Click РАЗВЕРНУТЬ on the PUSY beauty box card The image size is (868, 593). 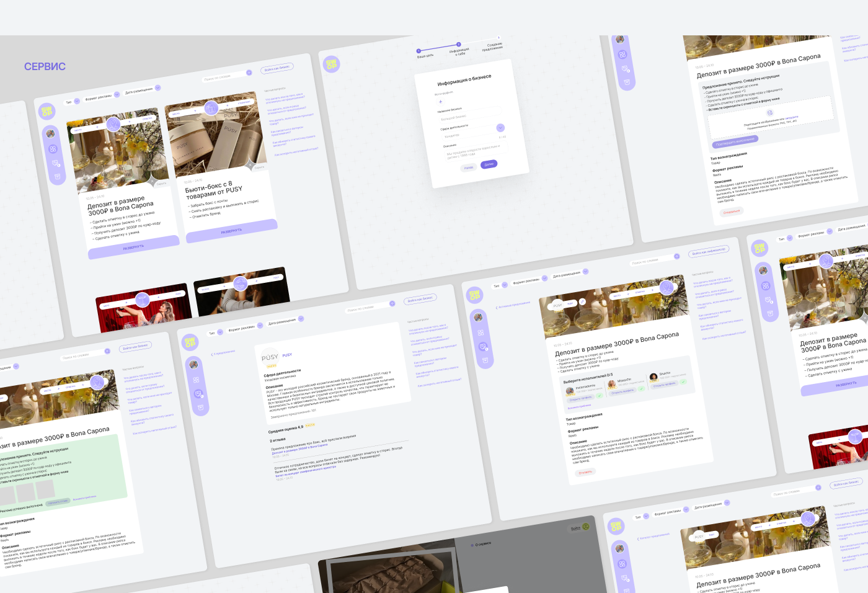click(231, 231)
